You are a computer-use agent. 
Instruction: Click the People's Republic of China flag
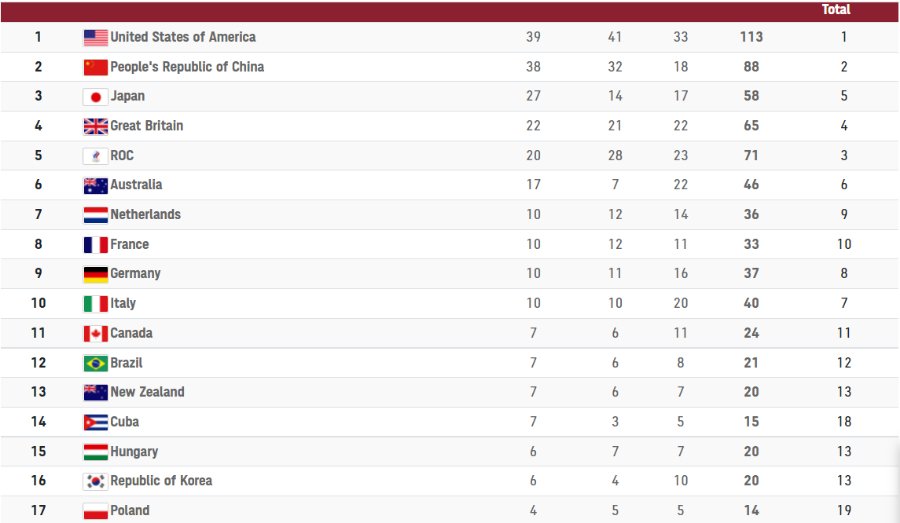(95, 67)
